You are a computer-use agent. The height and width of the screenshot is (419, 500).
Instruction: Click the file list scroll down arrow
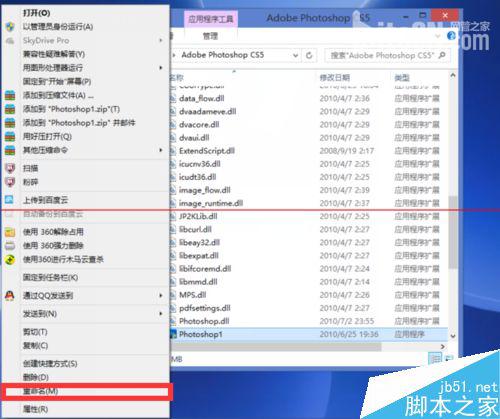pos(453,336)
